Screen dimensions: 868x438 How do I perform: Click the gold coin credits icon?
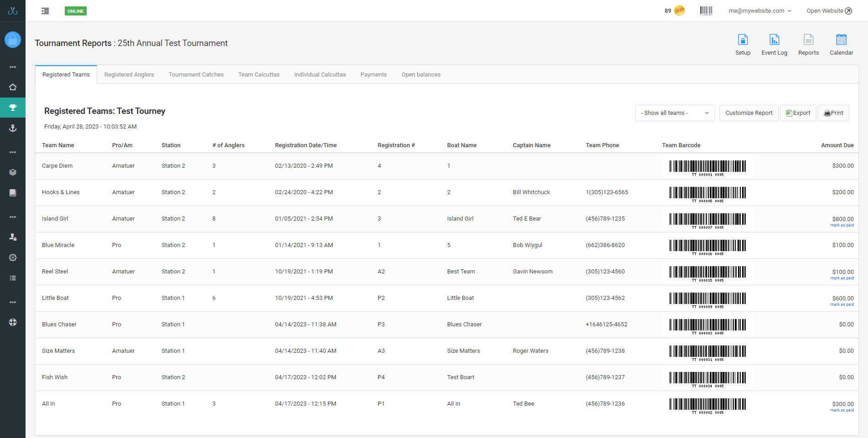pos(680,10)
